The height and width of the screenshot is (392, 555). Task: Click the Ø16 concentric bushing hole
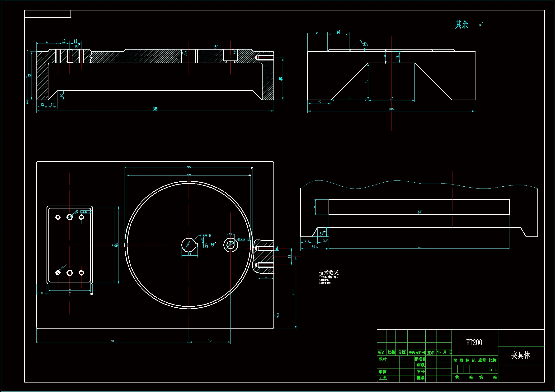pos(230,245)
